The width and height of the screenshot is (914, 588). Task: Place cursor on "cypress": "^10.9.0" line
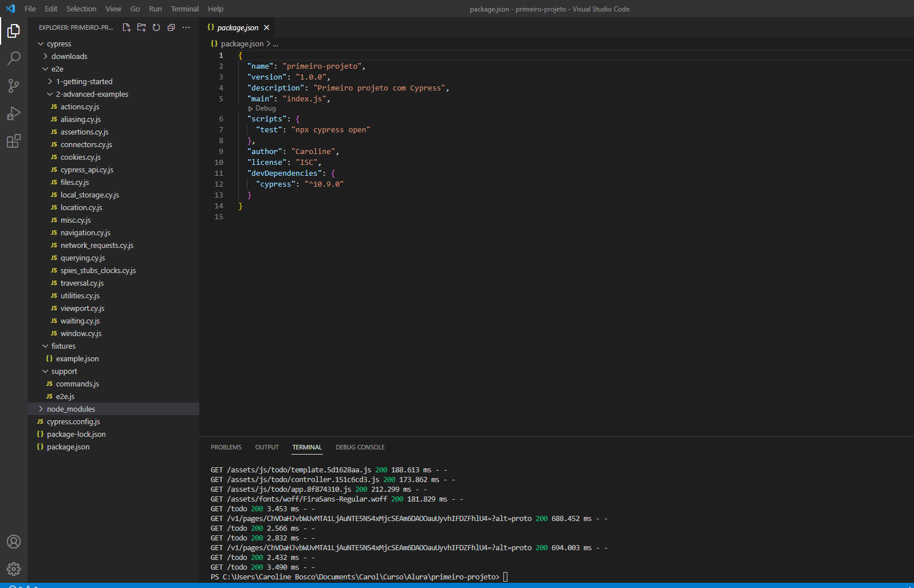tap(300, 184)
